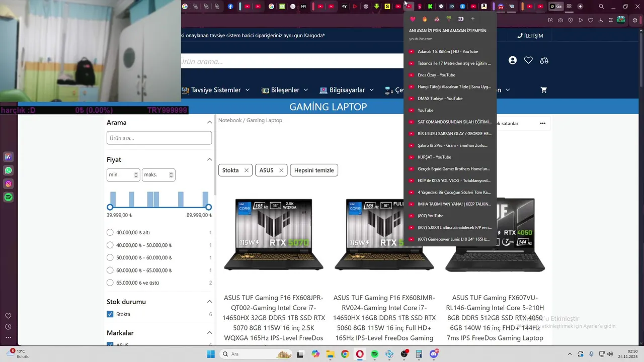Click the Windows Start button
This screenshot has height=362, width=644.
click(211, 354)
